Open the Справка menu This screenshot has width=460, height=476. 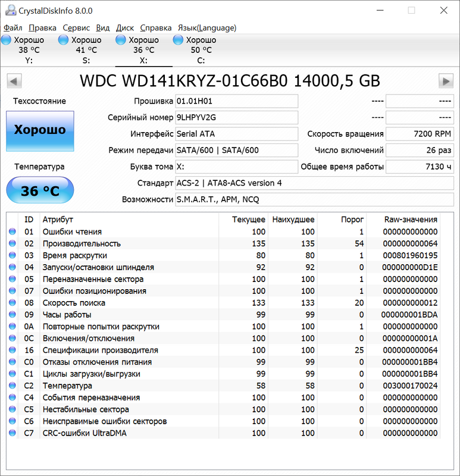pyautogui.click(x=156, y=28)
